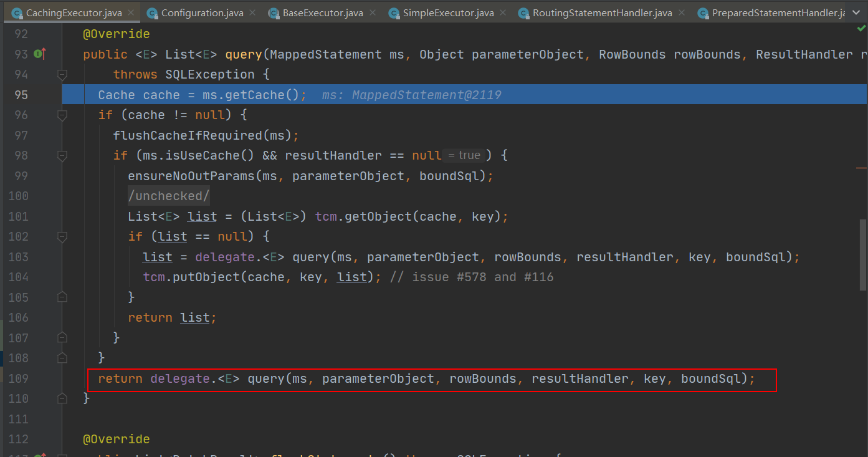
Task: Collapse the fold marker on line 96
Action: pos(62,115)
